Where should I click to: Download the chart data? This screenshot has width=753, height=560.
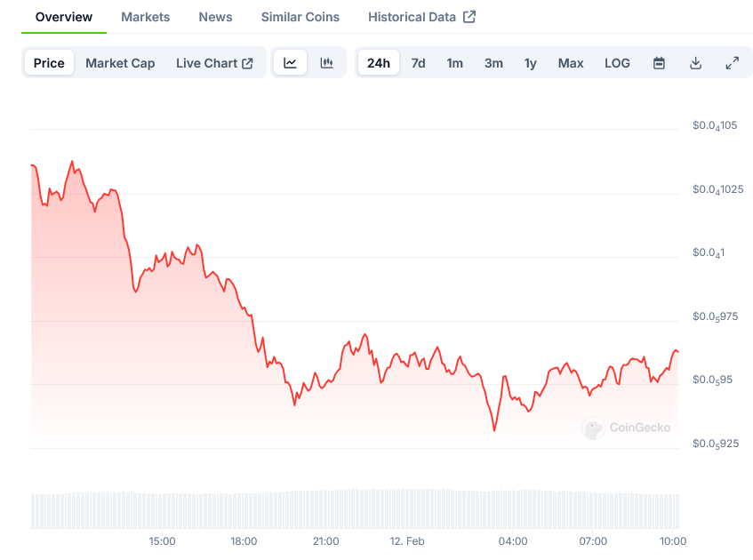pos(695,63)
